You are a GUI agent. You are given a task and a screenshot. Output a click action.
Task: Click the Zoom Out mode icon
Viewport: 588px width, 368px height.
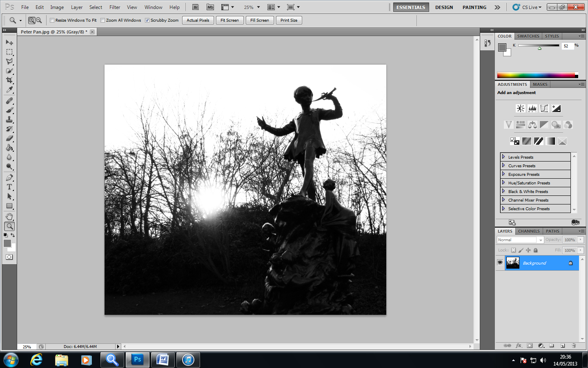click(x=39, y=20)
